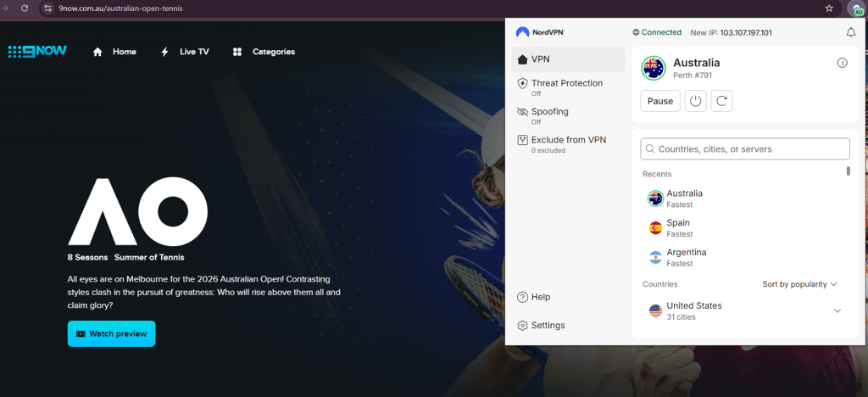Click the browser address bar URL
The image size is (868, 397).
pyautogui.click(x=120, y=8)
